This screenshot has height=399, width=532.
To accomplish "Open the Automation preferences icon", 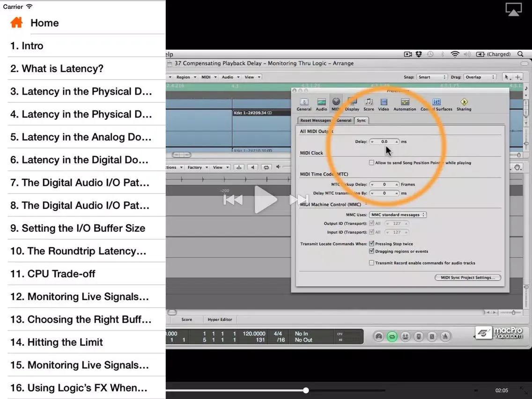I will [x=405, y=104].
